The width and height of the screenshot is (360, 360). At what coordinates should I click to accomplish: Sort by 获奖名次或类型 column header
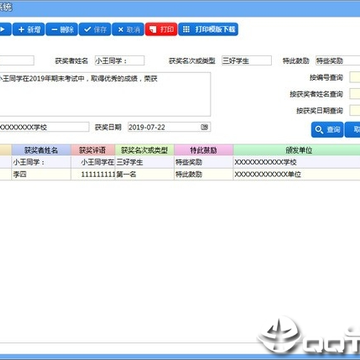point(144,150)
